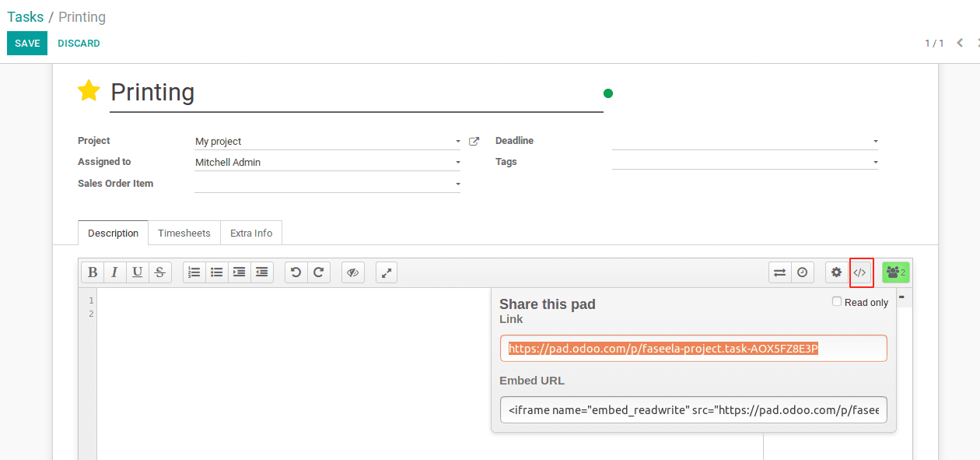The width and height of the screenshot is (980, 460).
Task: Click the Share and embed code icon
Action: (x=860, y=272)
